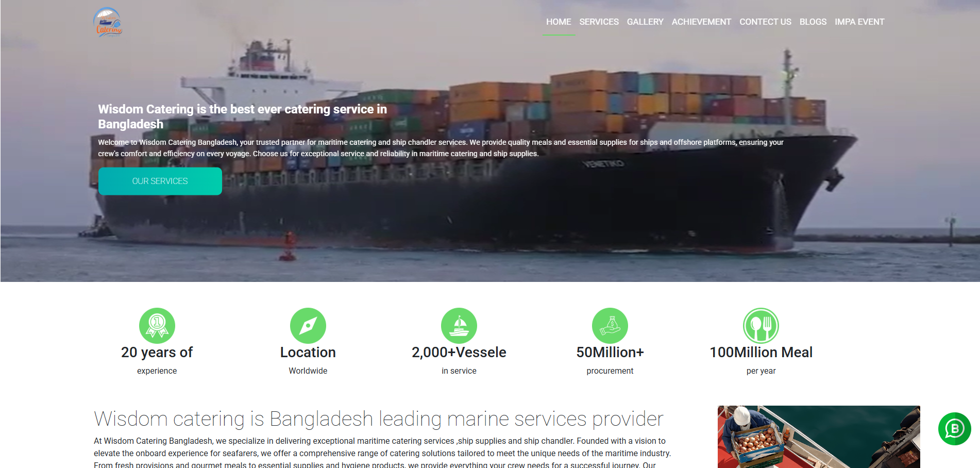Viewport: 980px width, 468px height.
Task: Open the IMPA EVENT link
Action: pos(859,22)
